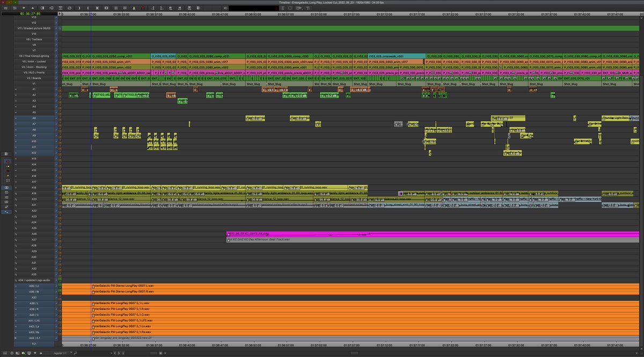Select the magenta KC_DAYS audio clip on A26

(433, 234)
